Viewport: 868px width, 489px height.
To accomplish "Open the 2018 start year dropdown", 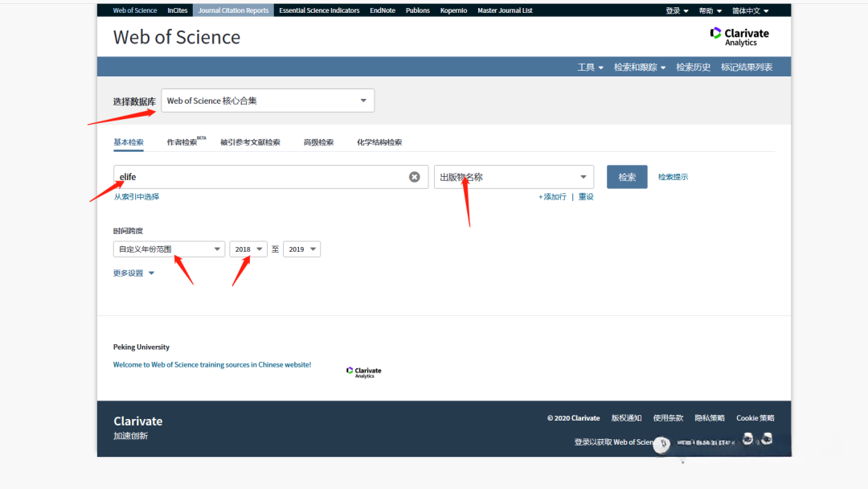I will pos(248,249).
